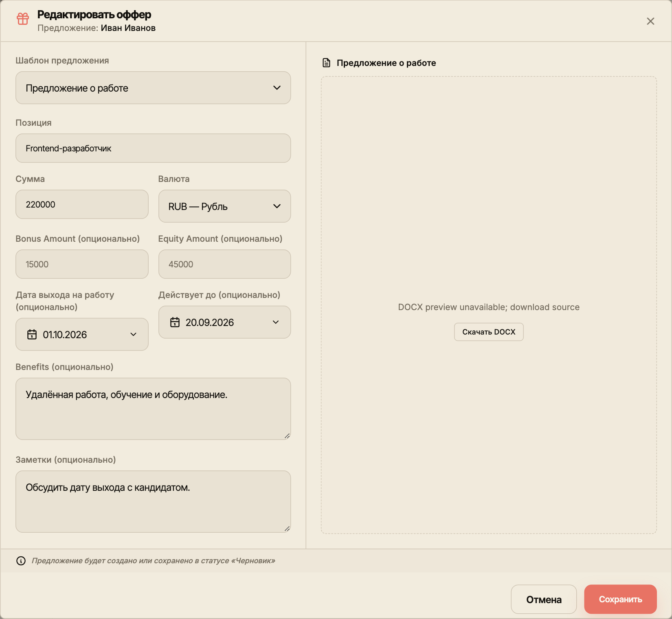
Task: Grab the resize handle of the Benefits textarea
Action: (287, 436)
